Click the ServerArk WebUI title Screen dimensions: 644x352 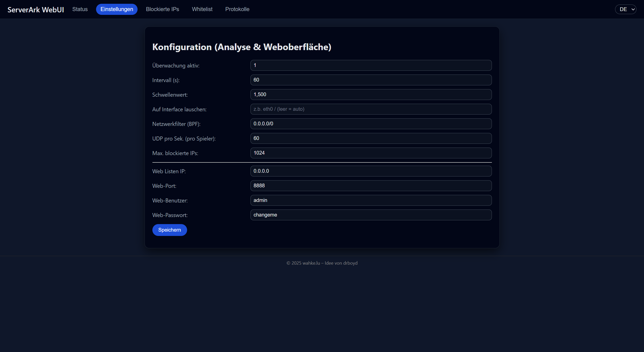pyautogui.click(x=36, y=10)
